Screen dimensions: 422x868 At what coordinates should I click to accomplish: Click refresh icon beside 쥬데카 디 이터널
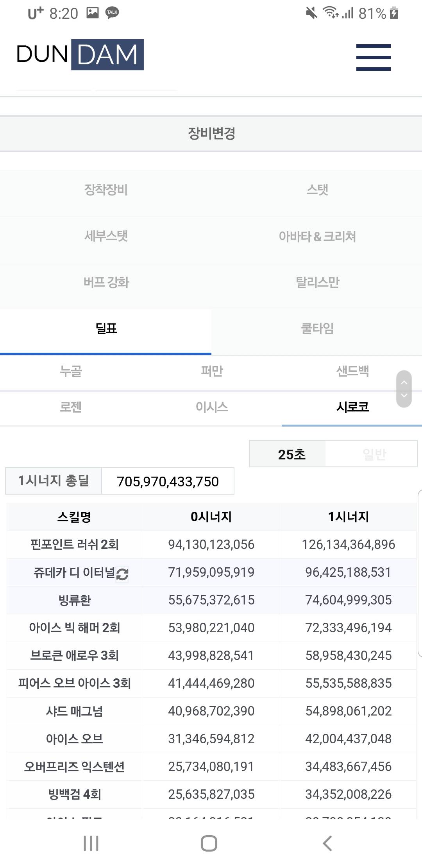[122, 574]
